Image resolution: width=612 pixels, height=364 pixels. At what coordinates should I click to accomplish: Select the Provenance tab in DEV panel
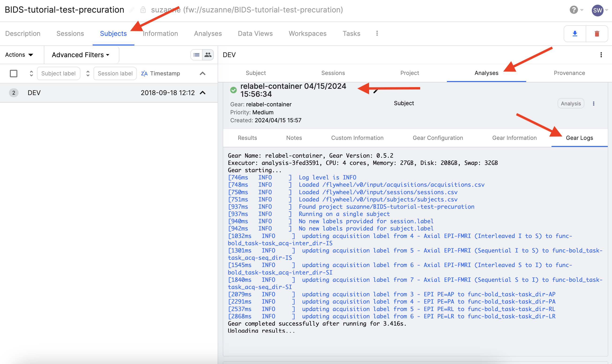tap(570, 73)
